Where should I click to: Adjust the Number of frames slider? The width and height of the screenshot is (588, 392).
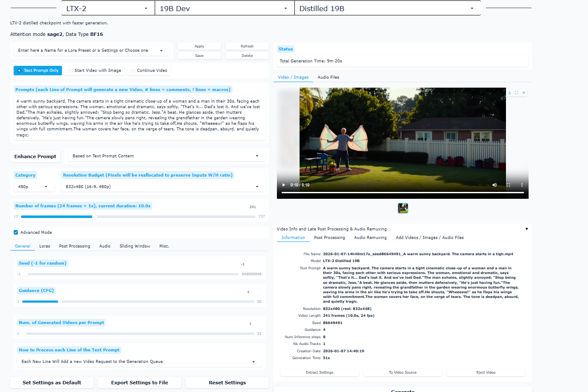tap(139, 217)
